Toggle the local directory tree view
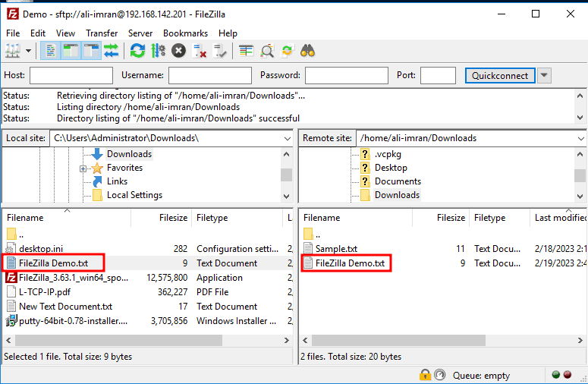 tap(71, 51)
